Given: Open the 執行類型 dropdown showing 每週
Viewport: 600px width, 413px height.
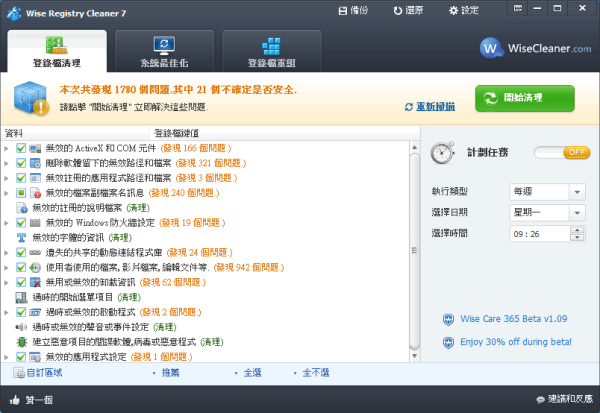Looking at the screenshot, I should tap(547, 191).
